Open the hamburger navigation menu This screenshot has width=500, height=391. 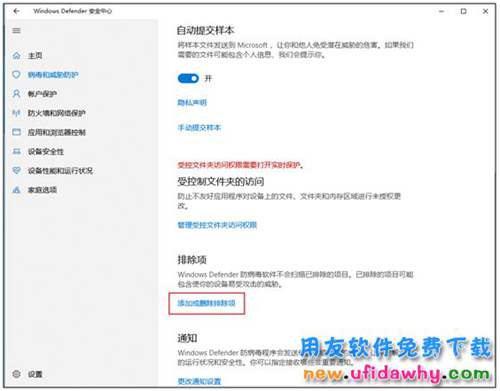16,31
